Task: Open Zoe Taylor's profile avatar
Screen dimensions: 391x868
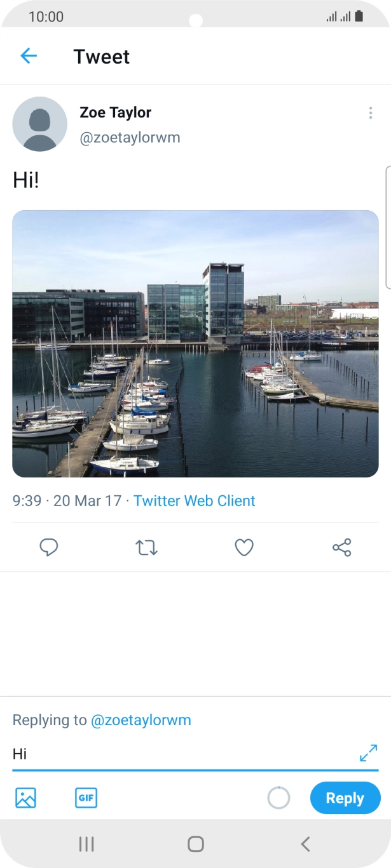Action: pos(39,124)
